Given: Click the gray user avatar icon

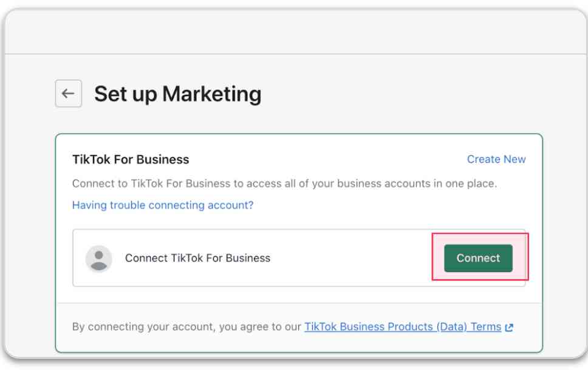Looking at the screenshot, I should (98, 258).
